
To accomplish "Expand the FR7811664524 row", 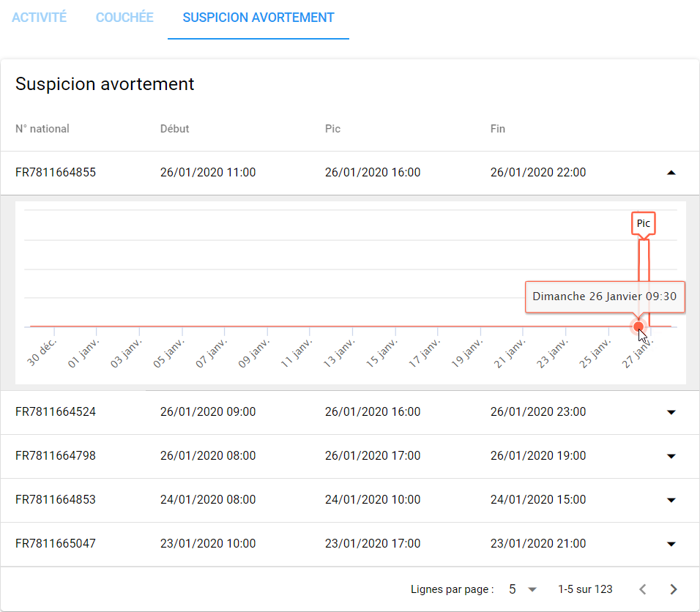I will coord(671,412).
